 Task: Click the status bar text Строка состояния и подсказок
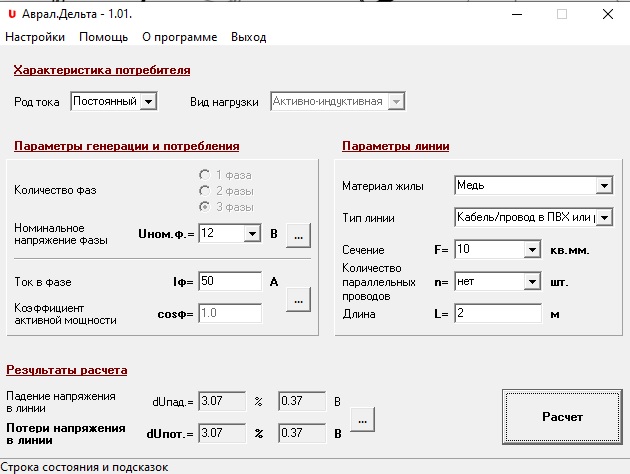pos(84,467)
